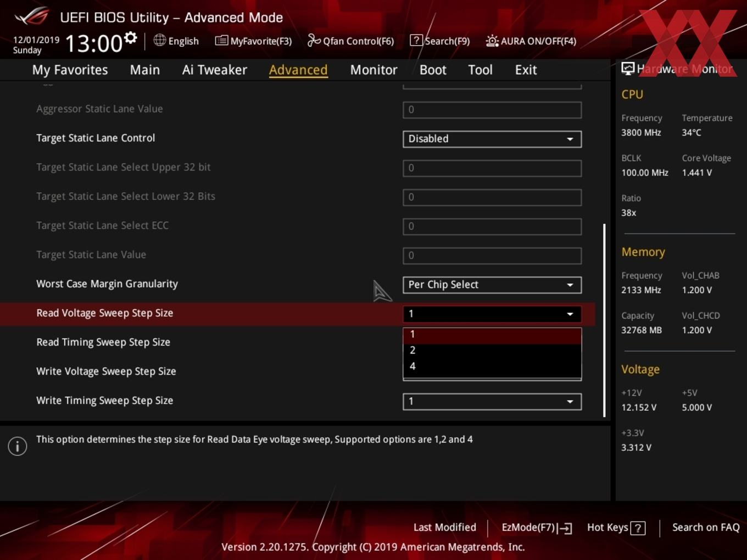Click the +12V 12.152 V reading
Viewport: 747px width, 560px height.
click(639, 407)
